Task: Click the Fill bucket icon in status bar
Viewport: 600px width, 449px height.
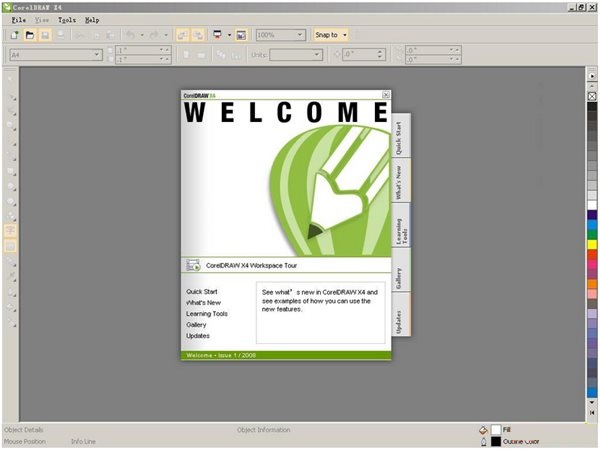Action: coord(482,429)
